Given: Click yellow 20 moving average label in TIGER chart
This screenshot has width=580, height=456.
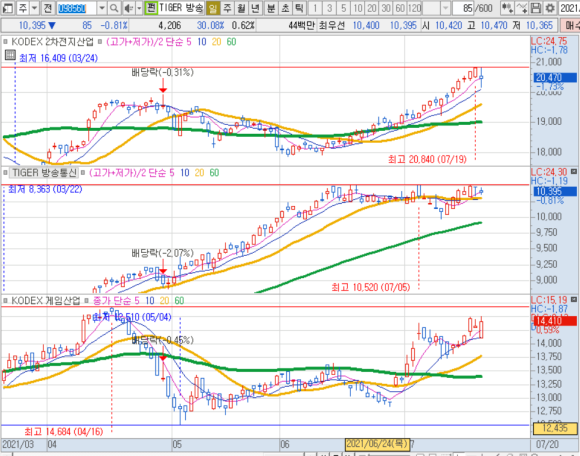Looking at the screenshot, I should coord(199,173).
